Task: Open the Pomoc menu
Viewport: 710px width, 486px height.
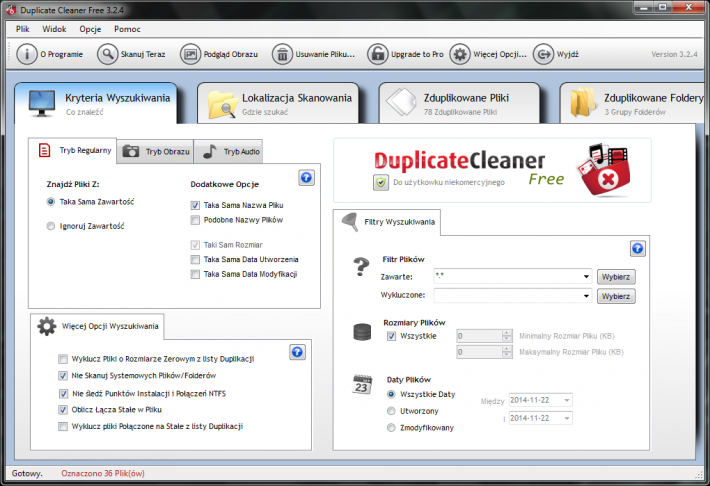Action: pyautogui.click(x=127, y=29)
